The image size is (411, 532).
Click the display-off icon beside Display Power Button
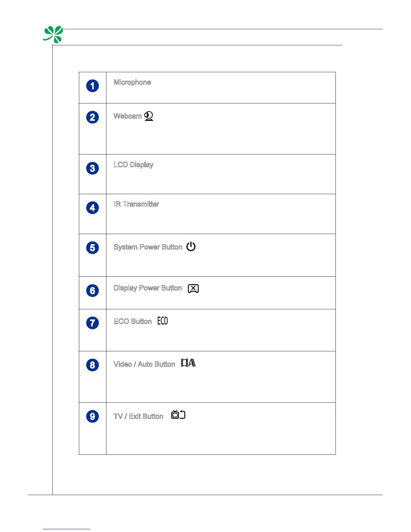[193, 289]
